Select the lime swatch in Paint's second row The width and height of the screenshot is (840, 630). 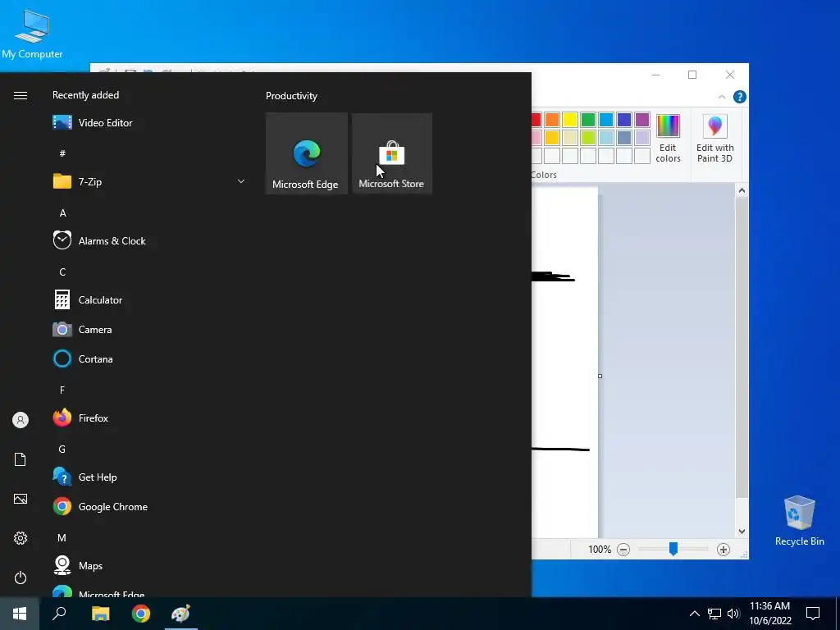pyautogui.click(x=588, y=138)
